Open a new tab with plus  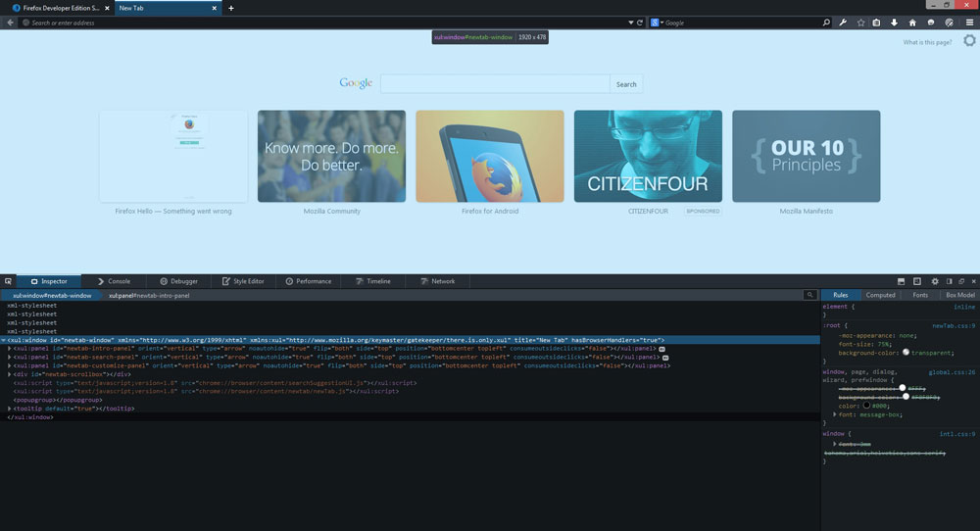point(231,8)
